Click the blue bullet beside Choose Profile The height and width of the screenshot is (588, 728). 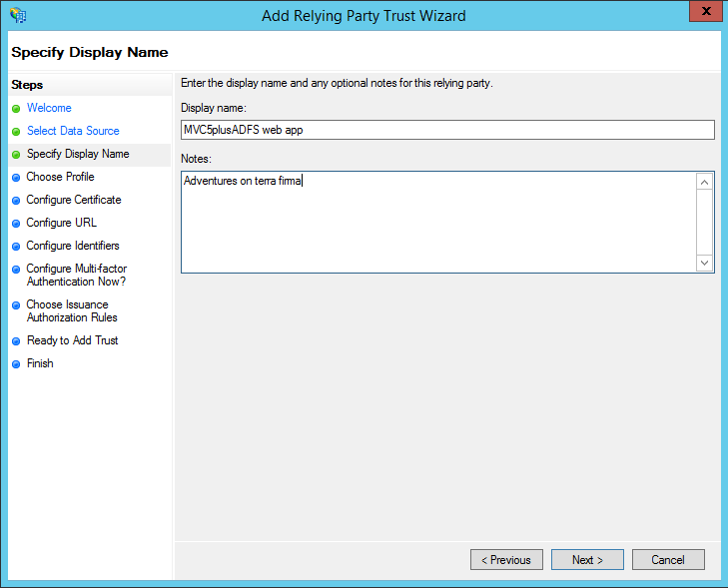pos(16,178)
